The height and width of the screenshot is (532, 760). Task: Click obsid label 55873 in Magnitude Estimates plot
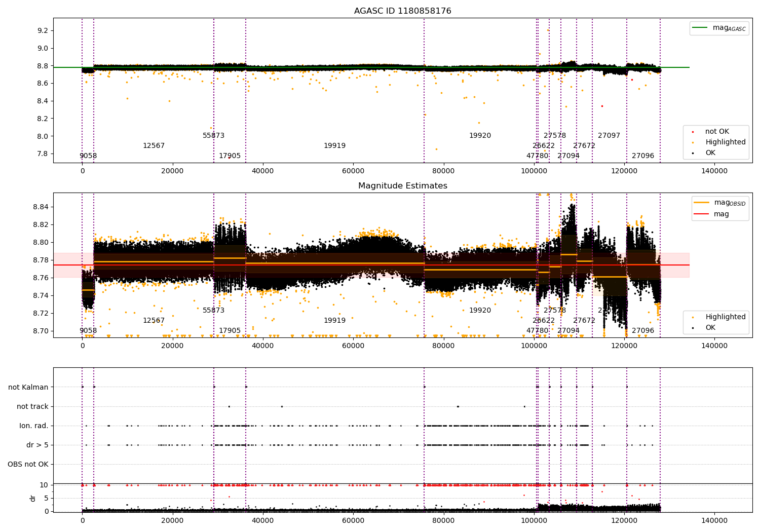[x=213, y=311]
